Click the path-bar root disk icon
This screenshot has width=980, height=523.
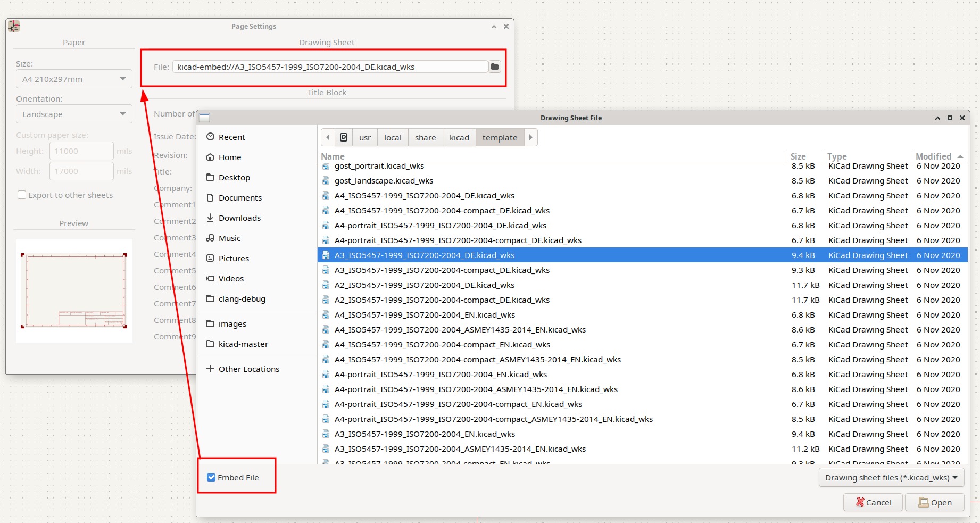click(x=344, y=137)
